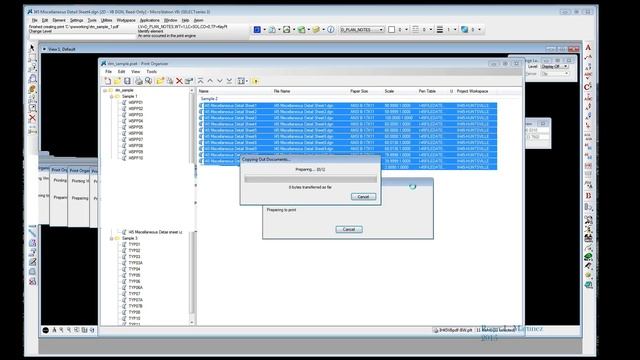Open MicroStation Applications menu
The width and height of the screenshot is (640, 360).
150,20
